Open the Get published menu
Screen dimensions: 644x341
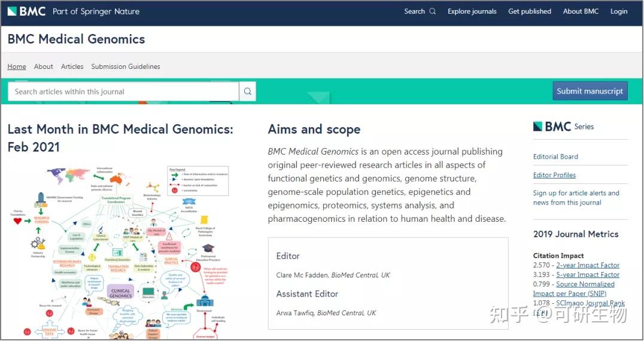[530, 11]
